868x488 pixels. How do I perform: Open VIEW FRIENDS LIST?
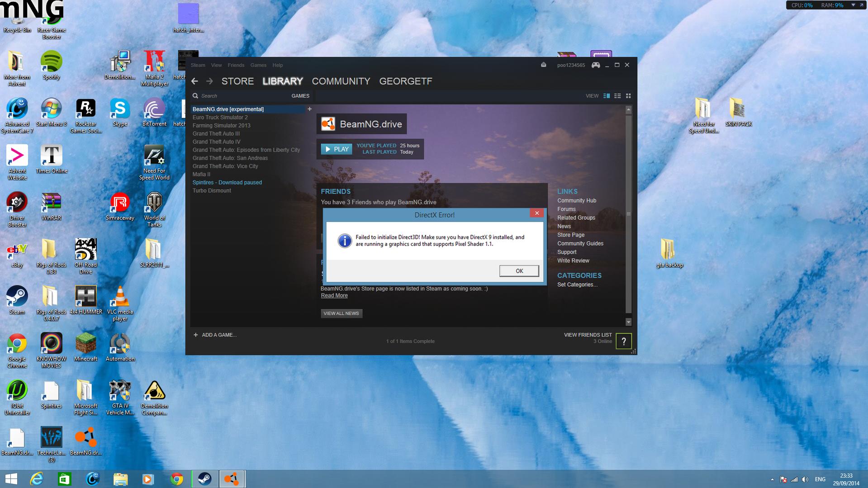[588, 335]
